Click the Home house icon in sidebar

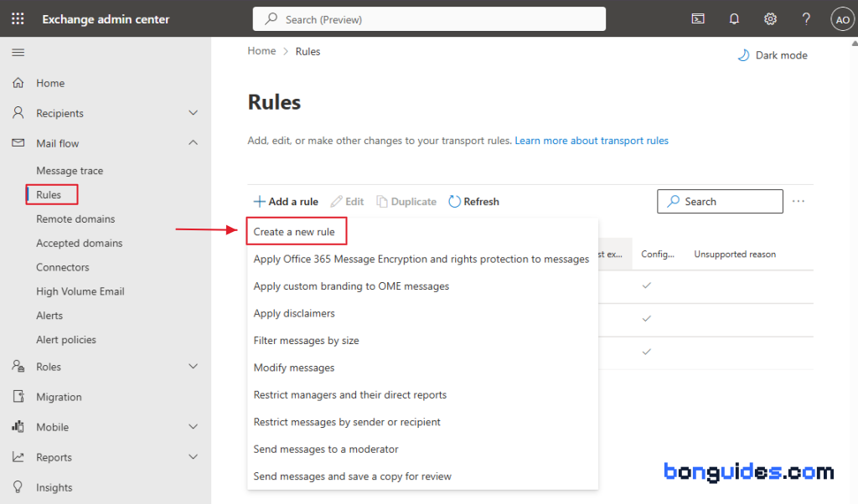point(18,83)
